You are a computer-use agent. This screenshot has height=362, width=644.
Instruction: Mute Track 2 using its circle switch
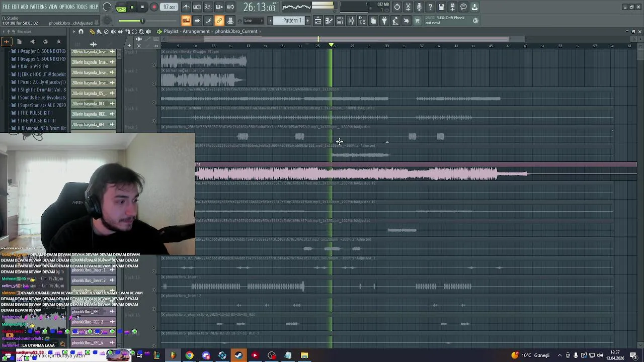(x=154, y=83)
